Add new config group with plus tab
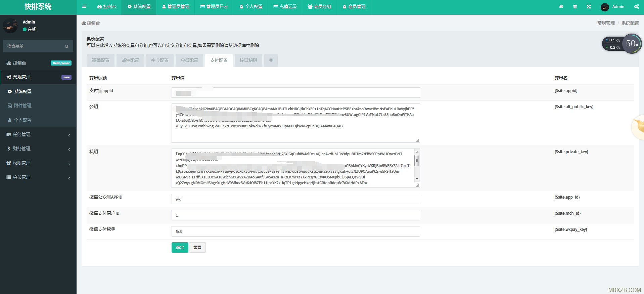 point(271,60)
